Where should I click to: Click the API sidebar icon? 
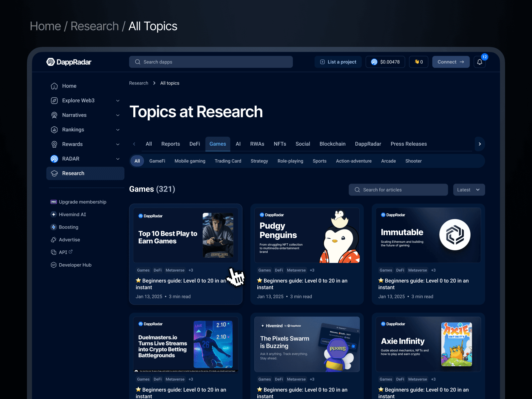click(54, 252)
